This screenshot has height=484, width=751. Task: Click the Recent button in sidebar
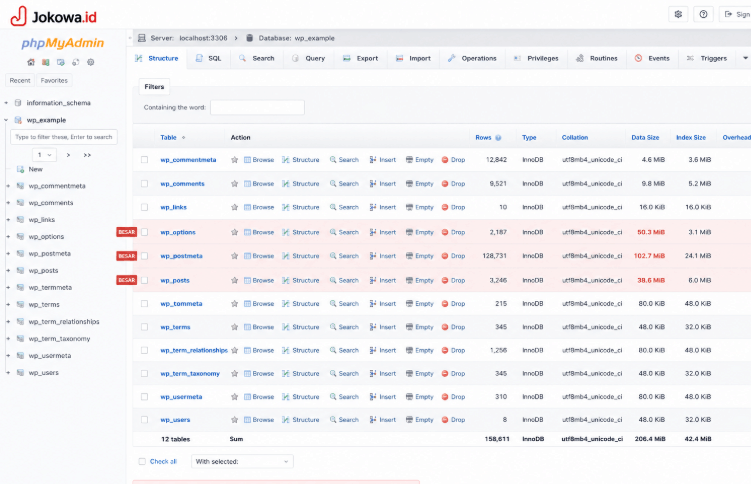pos(20,80)
